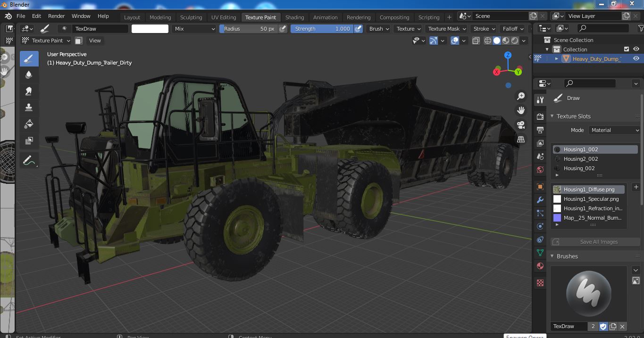The image size is (644, 338).
Task: Open the World properties tab
Action: click(540, 169)
